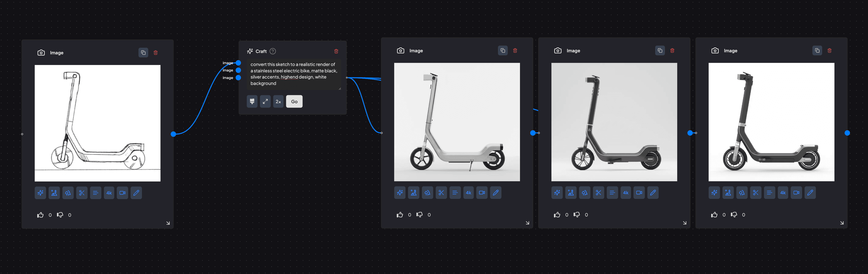Click the 4k upscale icon on the first render node
The image size is (868, 274).
point(468,193)
